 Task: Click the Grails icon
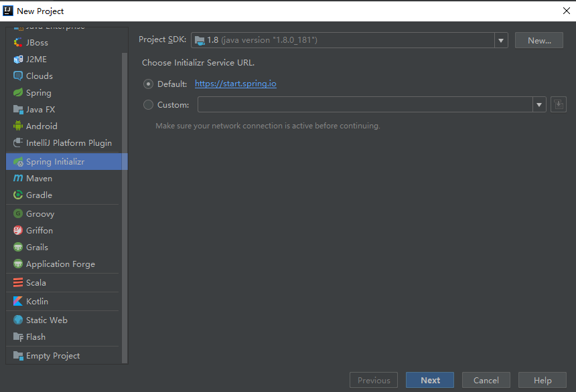click(x=17, y=247)
